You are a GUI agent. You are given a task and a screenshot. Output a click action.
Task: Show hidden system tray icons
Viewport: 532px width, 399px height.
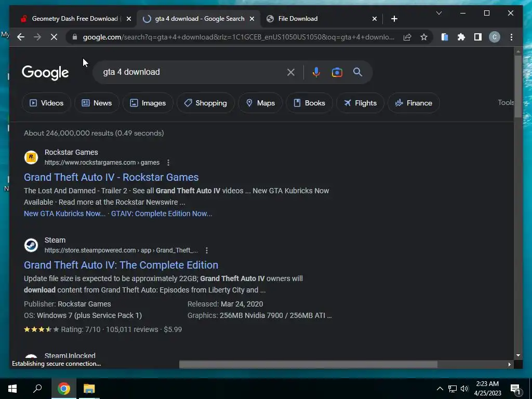[x=440, y=389]
